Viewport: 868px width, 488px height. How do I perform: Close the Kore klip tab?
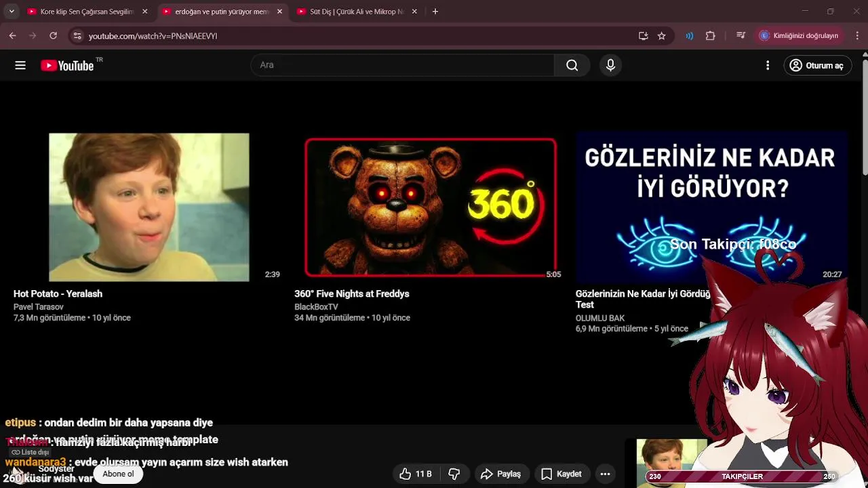tap(144, 12)
